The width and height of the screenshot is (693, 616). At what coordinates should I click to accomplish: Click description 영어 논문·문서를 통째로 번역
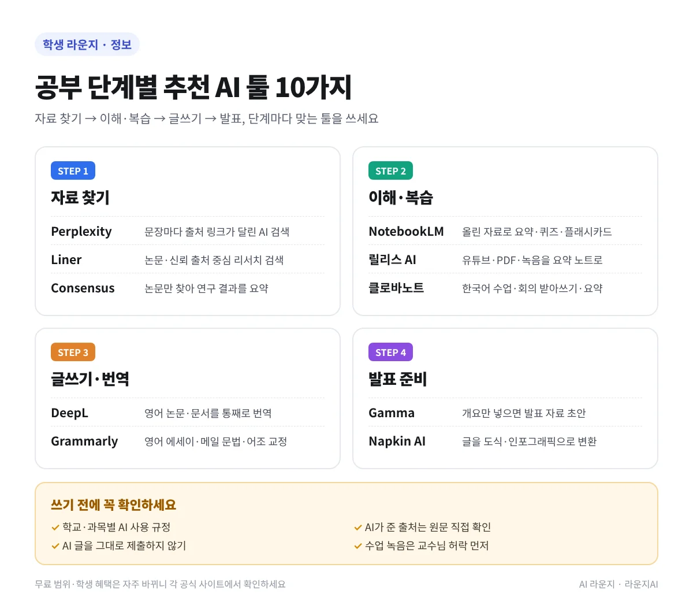point(208,413)
